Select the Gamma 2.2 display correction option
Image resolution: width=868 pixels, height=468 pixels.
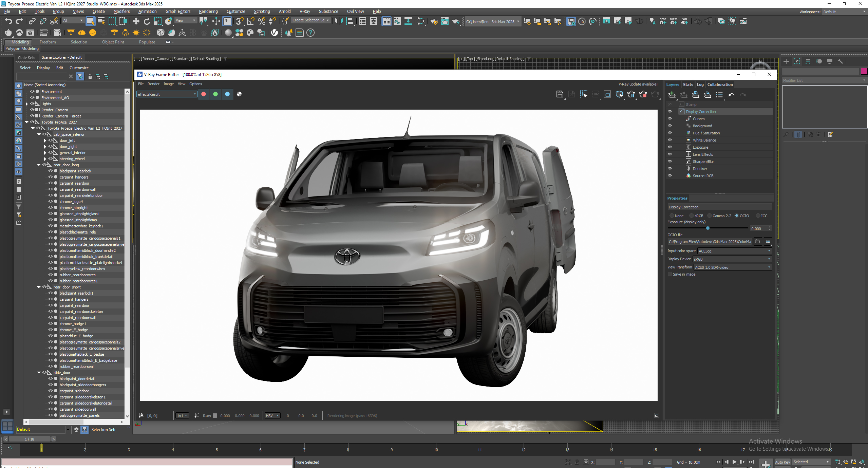tap(710, 216)
